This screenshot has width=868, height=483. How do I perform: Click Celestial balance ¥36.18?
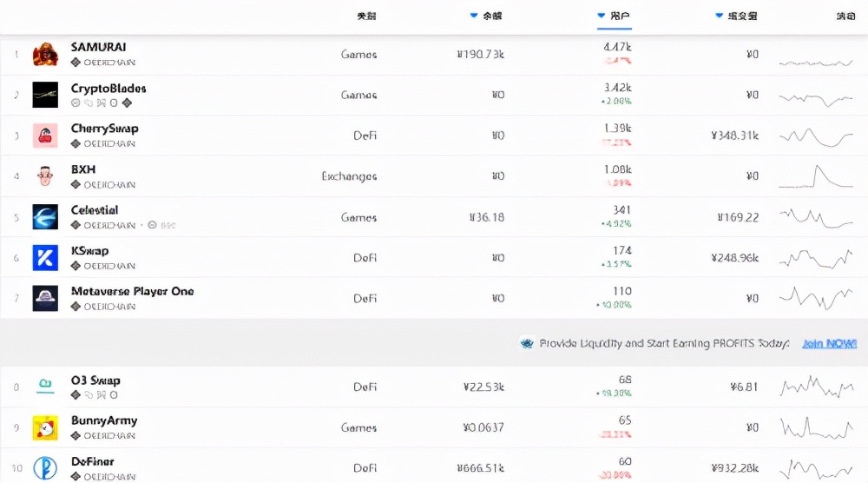click(487, 217)
